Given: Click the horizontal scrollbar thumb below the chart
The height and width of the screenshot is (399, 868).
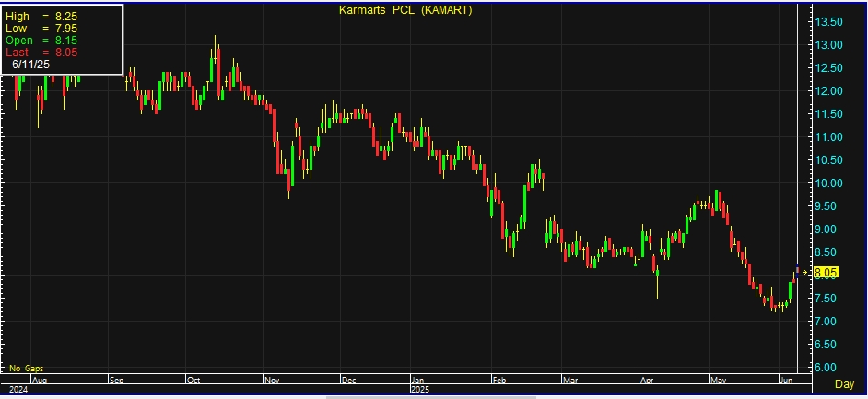Looking at the screenshot, I should (430, 397).
